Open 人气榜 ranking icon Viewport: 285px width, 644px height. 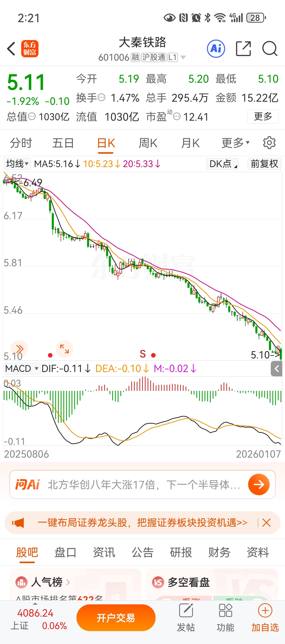click(21, 582)
